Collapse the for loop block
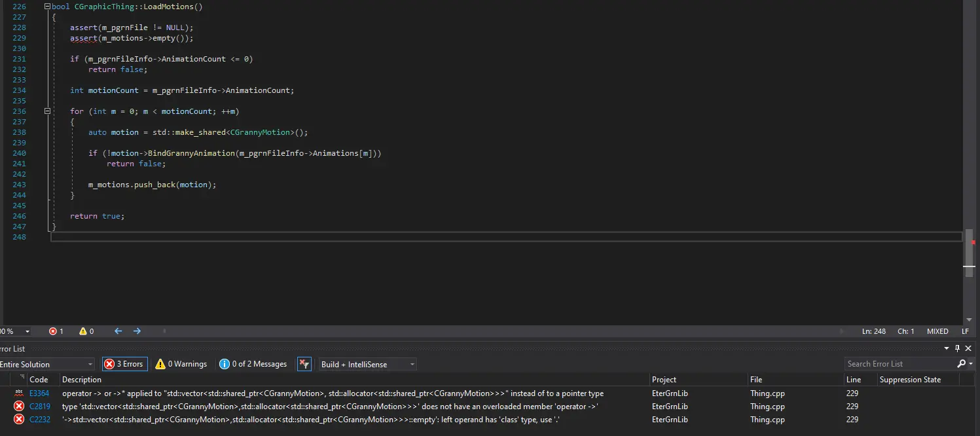 pos(47,111)
